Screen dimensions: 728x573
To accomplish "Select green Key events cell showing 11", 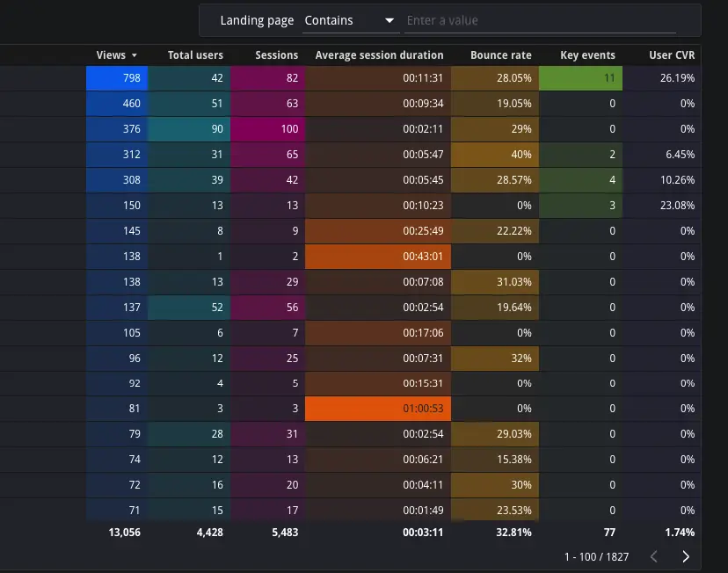I will [580, 78].
